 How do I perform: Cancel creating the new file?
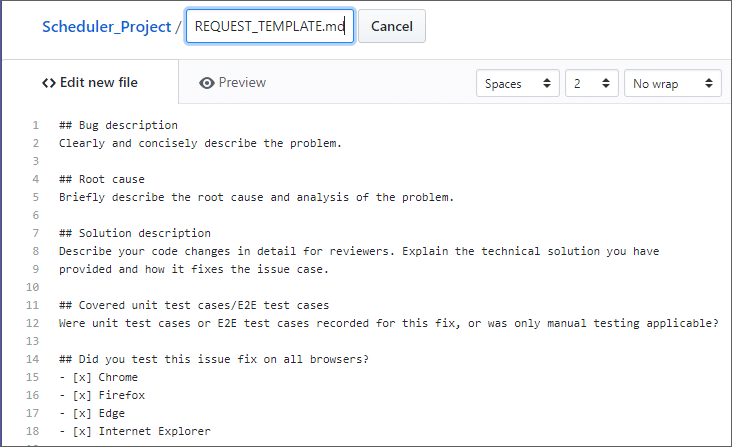click(392, 26)
